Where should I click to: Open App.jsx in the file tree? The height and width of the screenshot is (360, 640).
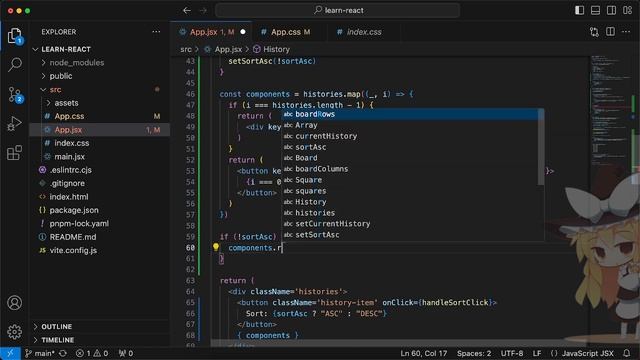coord(68,130)
